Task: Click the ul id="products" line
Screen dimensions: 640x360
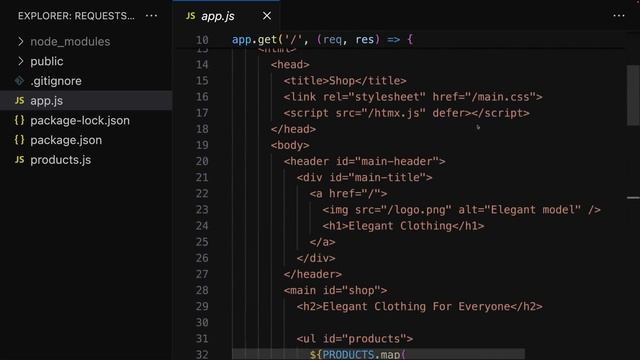Action: click(355, 339)
